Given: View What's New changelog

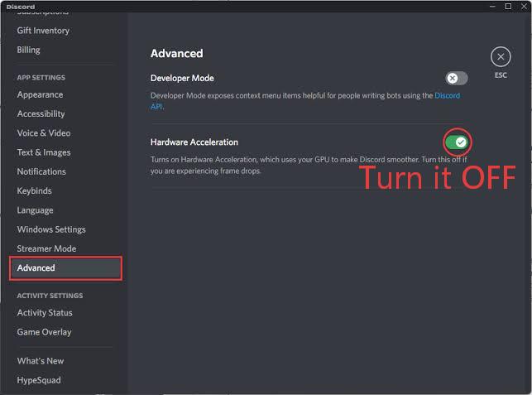Looking at the screenshot, I should [x=41, y=361].
